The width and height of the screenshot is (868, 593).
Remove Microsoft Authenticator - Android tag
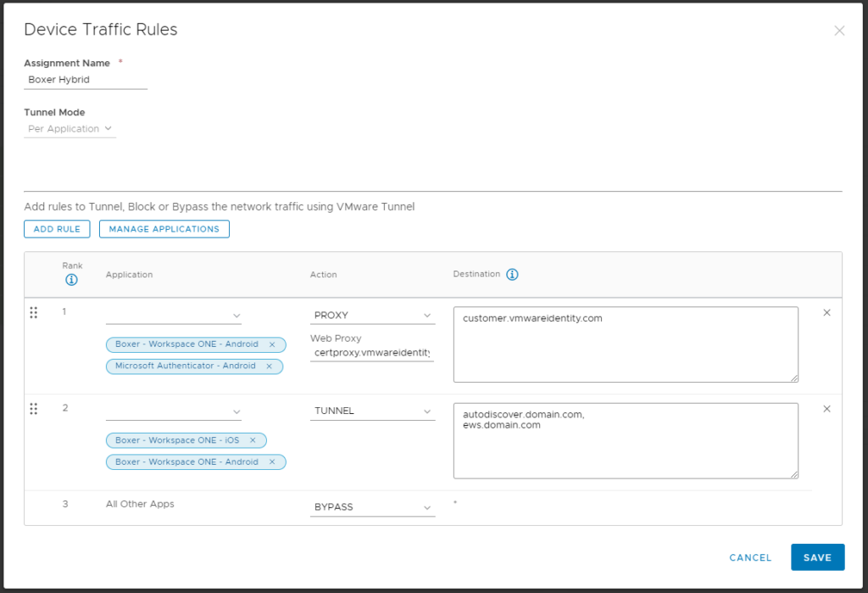(x=269, y=366)
